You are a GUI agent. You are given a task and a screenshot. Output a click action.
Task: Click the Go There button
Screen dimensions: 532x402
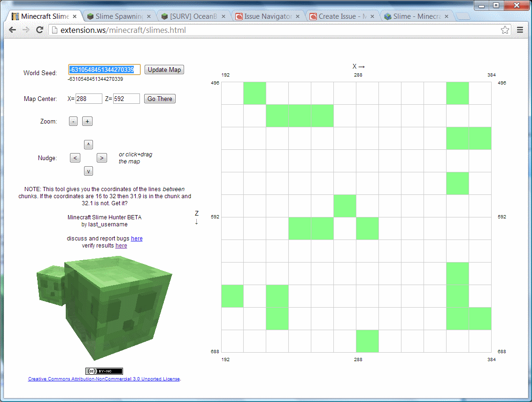pyautogui.click(x=160, y=99)
